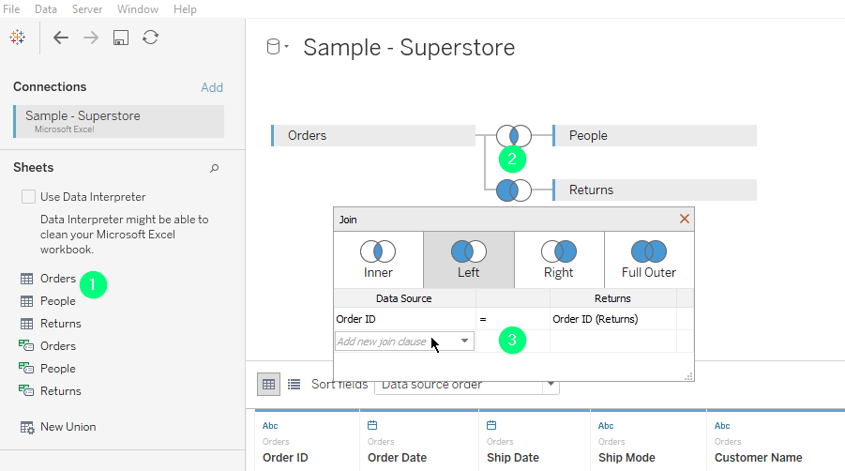This screenshot has width=845, height=471.
Task: Click the Order Date column header
Action: tap(397, 458)
